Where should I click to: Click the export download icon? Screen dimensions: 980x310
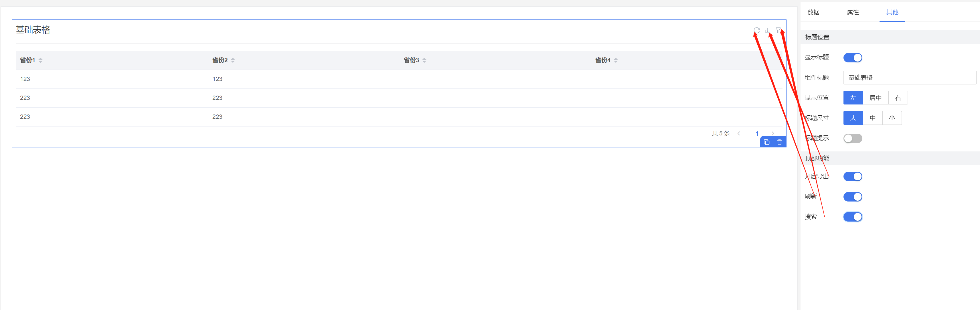point(768,30)
